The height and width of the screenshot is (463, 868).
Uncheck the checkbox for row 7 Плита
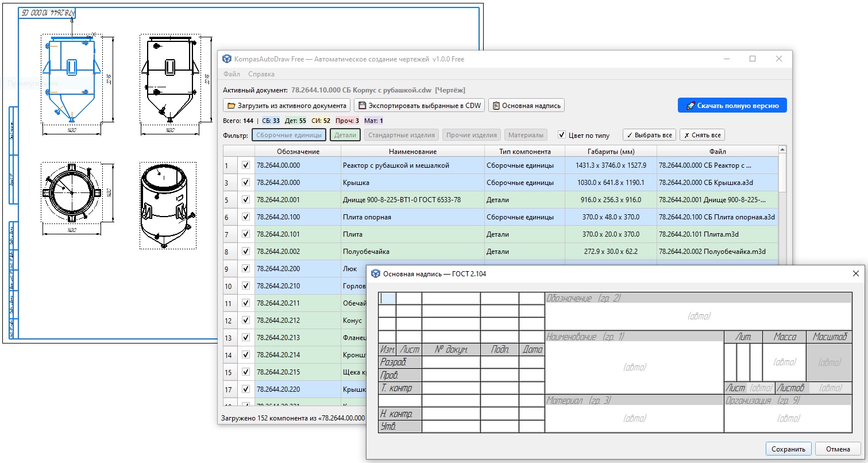246,234
